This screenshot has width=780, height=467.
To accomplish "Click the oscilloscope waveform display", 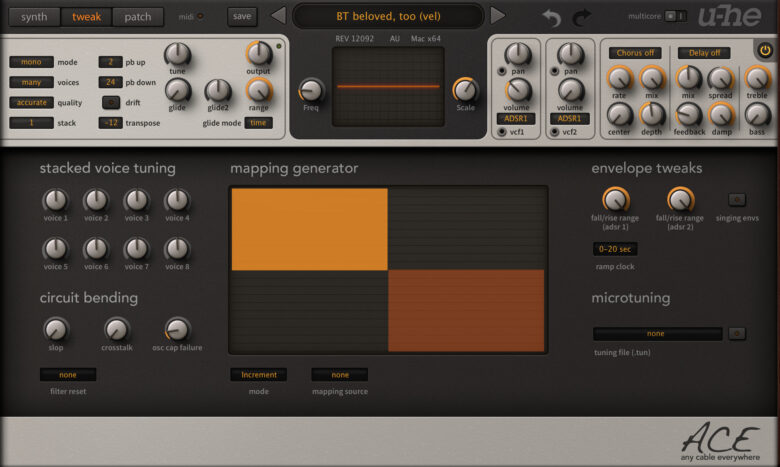I will tap(388, 87).
